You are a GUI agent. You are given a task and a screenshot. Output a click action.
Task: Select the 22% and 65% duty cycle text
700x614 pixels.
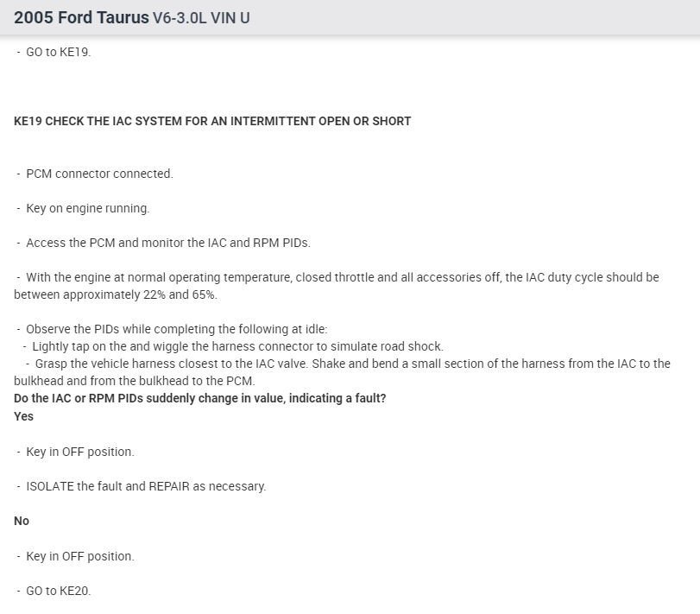[115, 294]
